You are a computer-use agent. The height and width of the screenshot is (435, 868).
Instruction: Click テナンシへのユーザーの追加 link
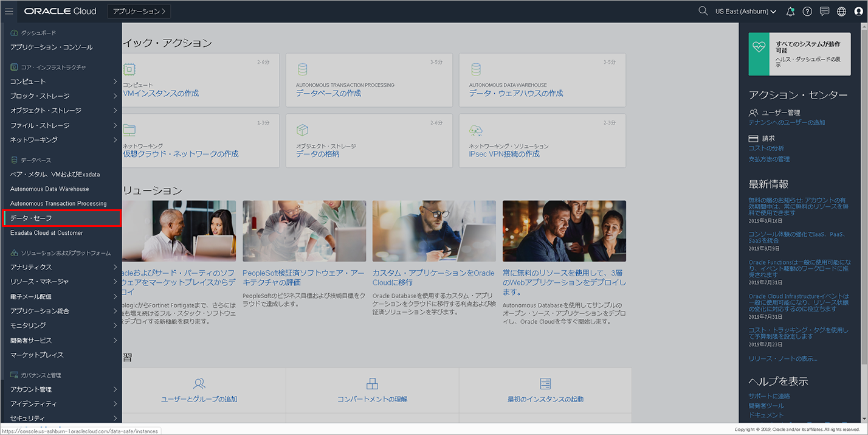pyautogui.click(x=787, y=122)
